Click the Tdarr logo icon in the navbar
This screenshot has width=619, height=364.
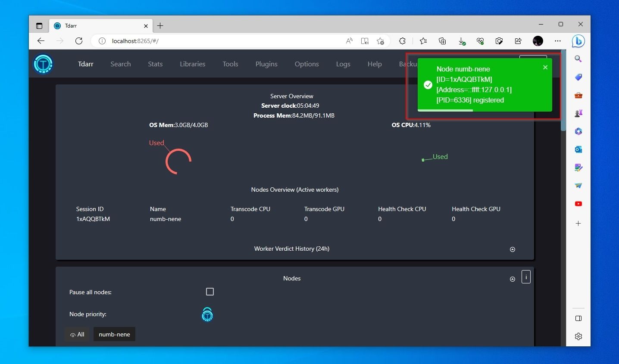[43, 64]
